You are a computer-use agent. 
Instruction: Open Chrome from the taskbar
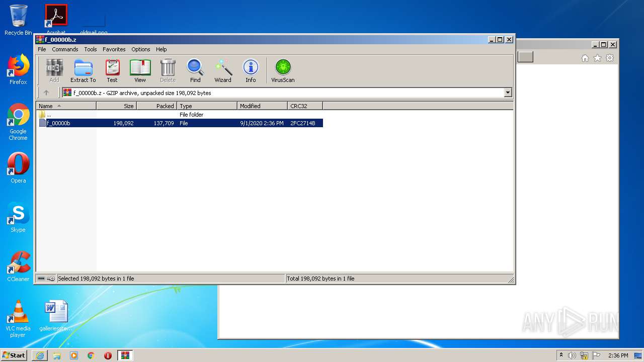(91, 355)
